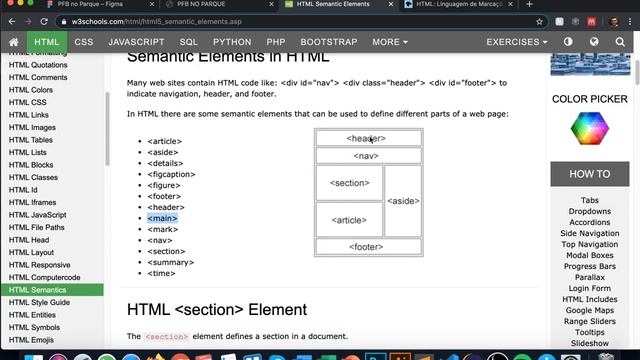Open HTML Tables in sidebar
Viewport: 640px width, 360px height.
pyautogui.click(x=31, y=140)
